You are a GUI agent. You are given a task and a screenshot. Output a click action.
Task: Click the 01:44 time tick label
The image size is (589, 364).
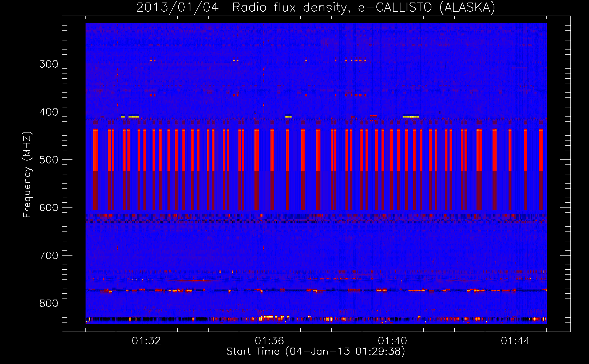click(x=515, y=341)
